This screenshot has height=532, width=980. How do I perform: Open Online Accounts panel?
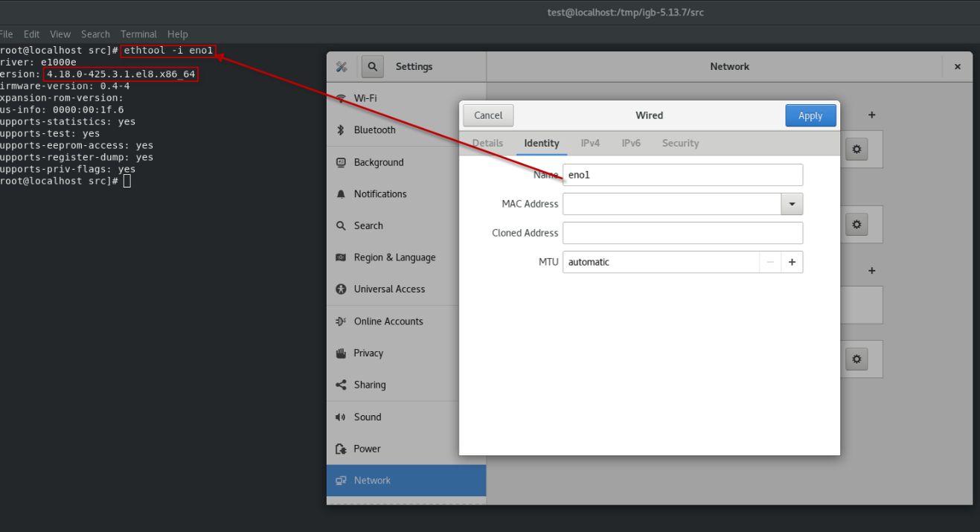pyautogui.click(x=406, y=321)
